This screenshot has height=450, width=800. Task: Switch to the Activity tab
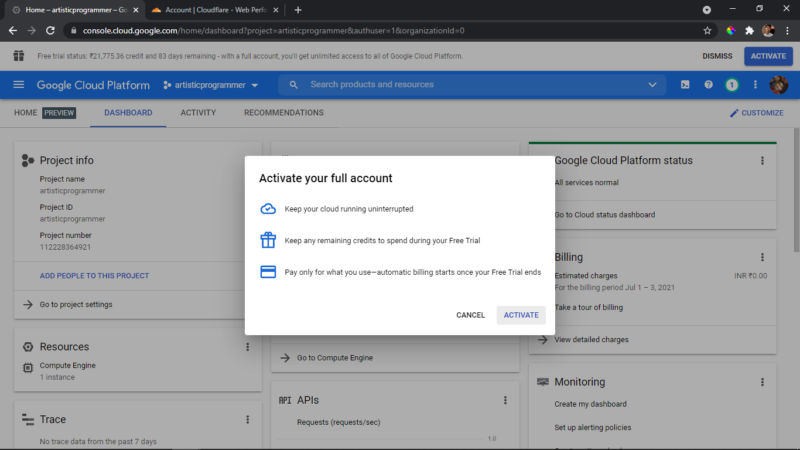click(x=198, y=113)
